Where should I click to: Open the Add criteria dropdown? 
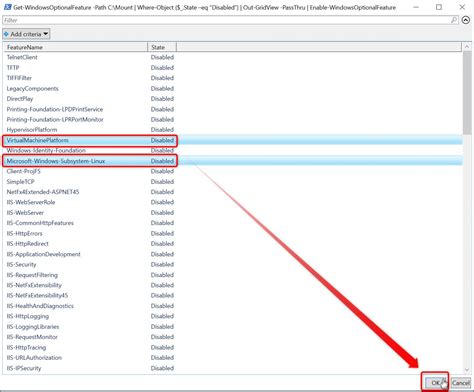(26, 34)
